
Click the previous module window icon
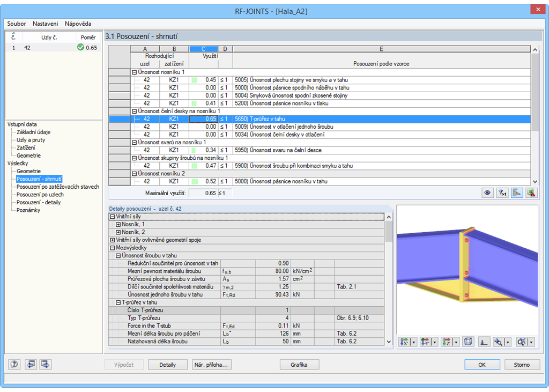pyautogui.click(x=31, y=364)
